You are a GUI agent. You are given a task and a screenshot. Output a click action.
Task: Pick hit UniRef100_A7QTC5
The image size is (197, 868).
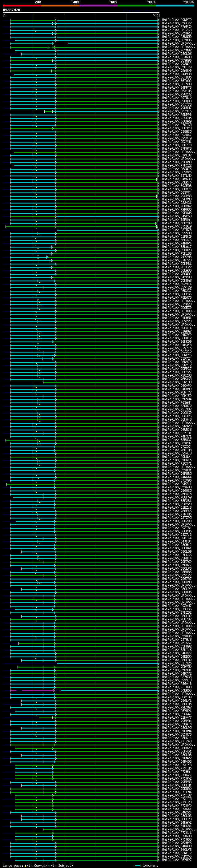click(177, 125)
